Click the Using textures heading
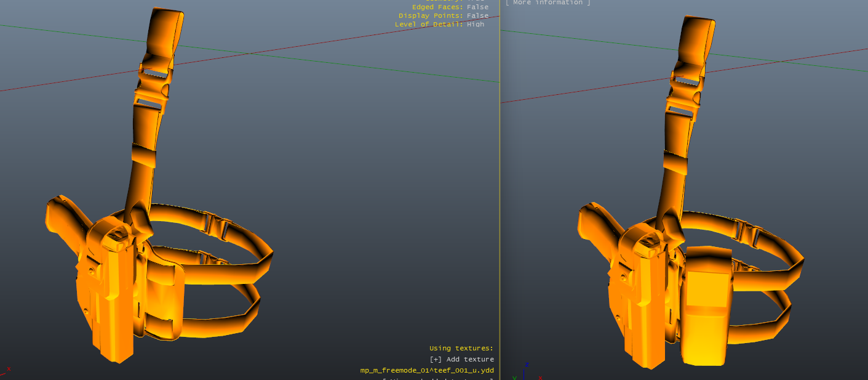The height and width of the screenshot is (380, 868). coord(461,349)
